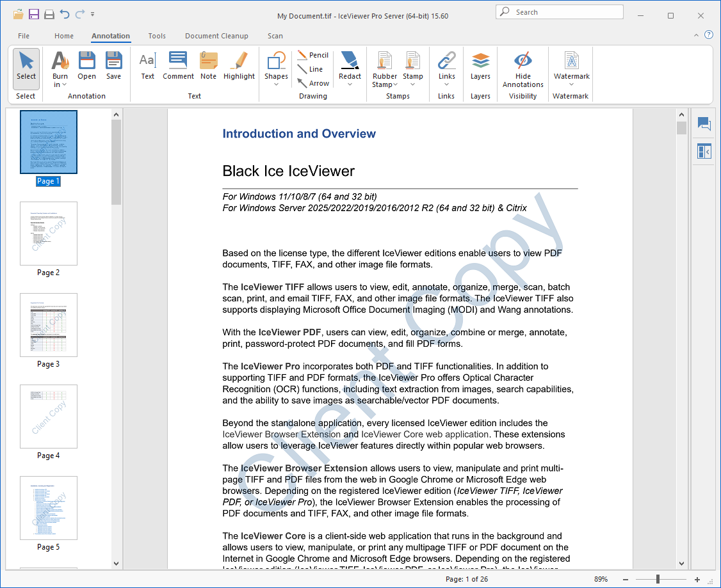Image resolution: width=721 pixels, height=588 pixels.
Task: Select the Page 2 thumbnail
Action: click(49, 234)
